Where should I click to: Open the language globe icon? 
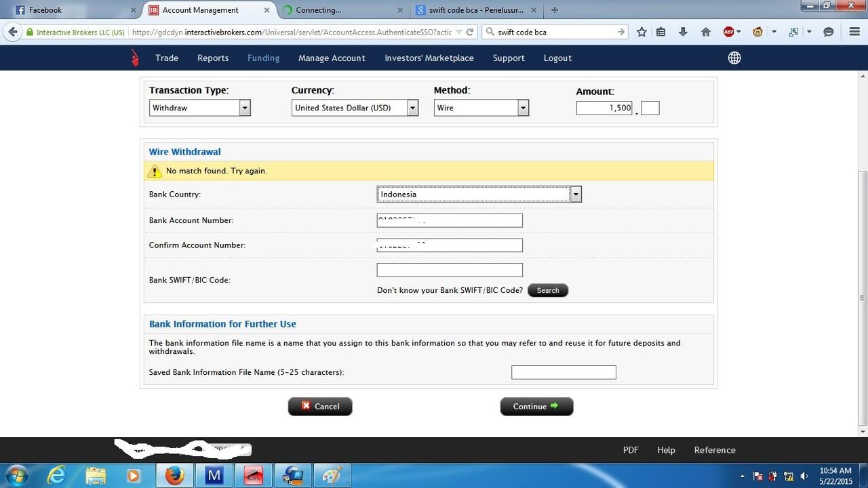(x=734, y=58)
